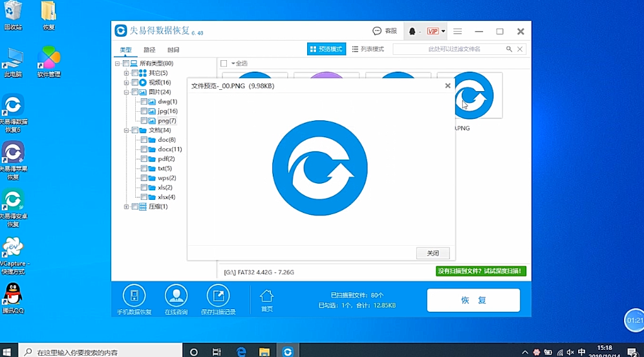
Task: Click the Windows taskbar search box
Action: point(101,352)
